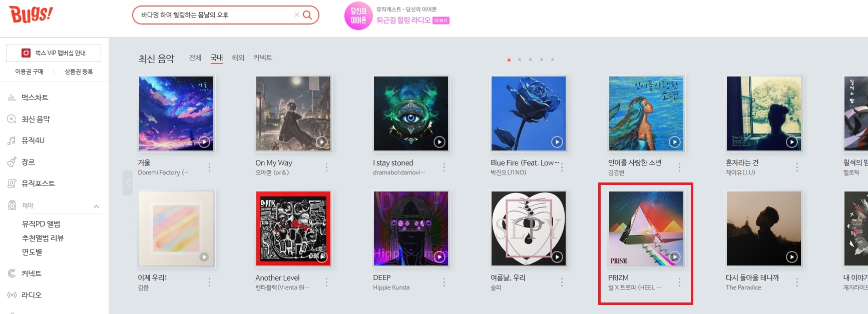Clear the search field with X icon
The width and height of the screenshot is (868, 314).
[x=297, y=15]
